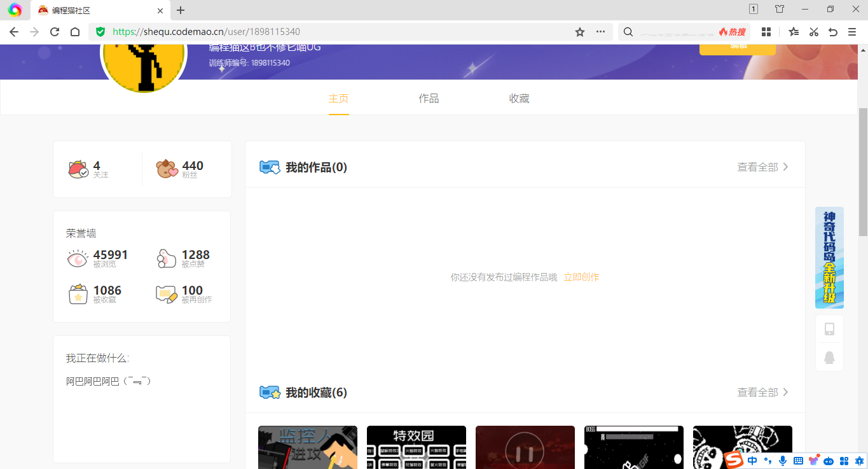Go back with the browser back arrow

coord(14,32)
